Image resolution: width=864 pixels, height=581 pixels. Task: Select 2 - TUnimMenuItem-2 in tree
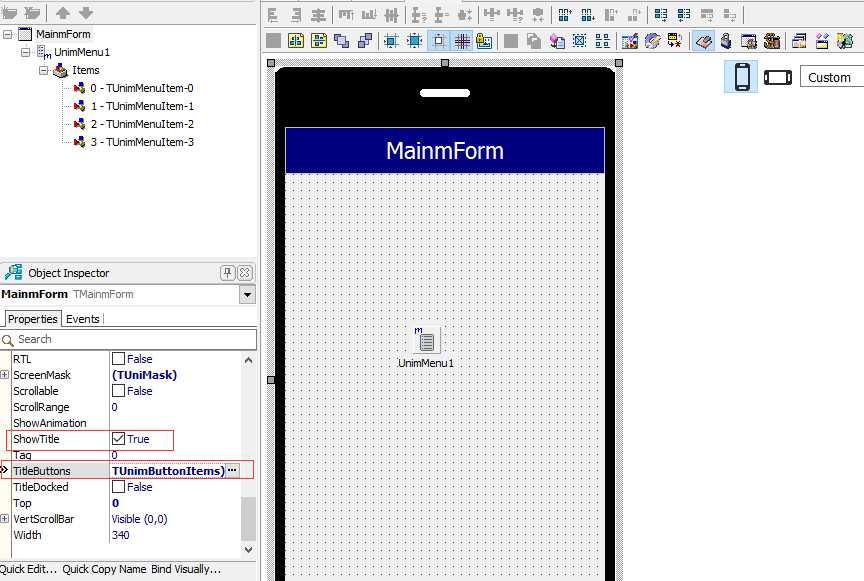point(142,124)
